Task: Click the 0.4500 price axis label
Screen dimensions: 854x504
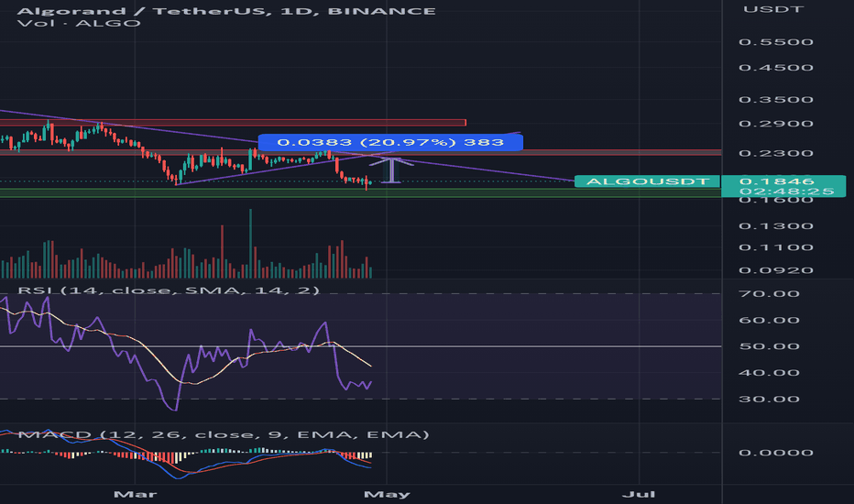Action: (776, 68)
